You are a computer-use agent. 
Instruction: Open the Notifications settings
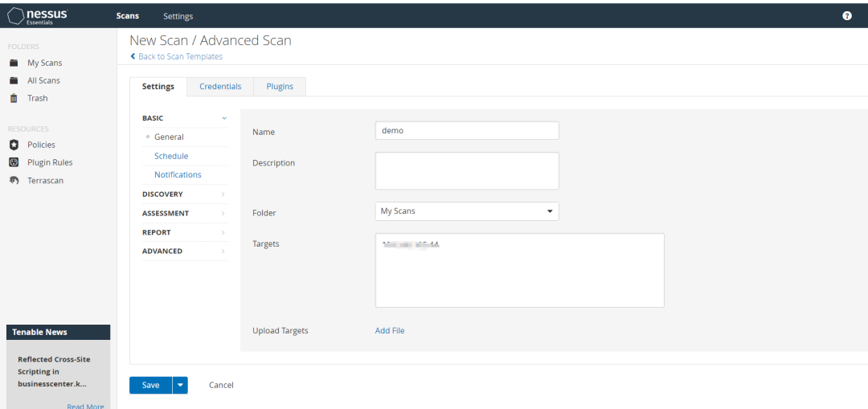tap(178, 175)
